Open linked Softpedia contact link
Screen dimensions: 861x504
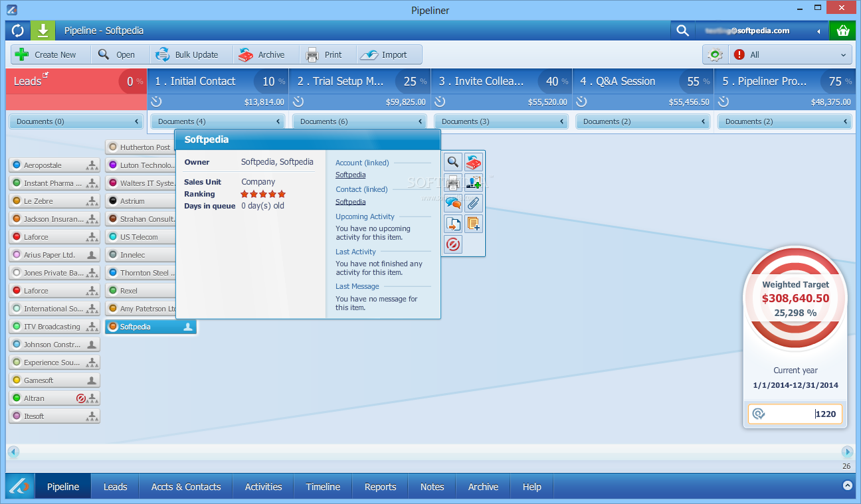(x=350, y=202)
